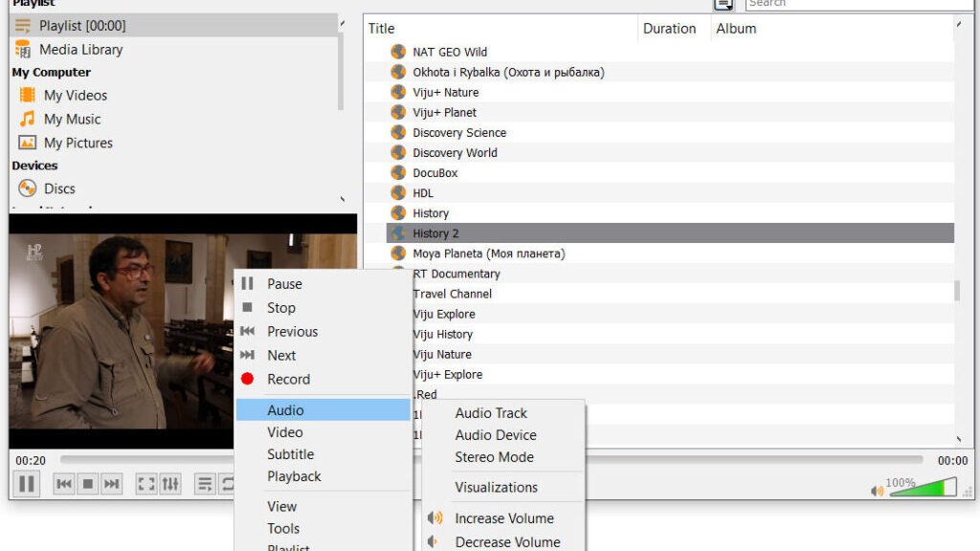980x551 pixels.
Task: Click the Media Library icon
Action: click(x=23, y=50)
